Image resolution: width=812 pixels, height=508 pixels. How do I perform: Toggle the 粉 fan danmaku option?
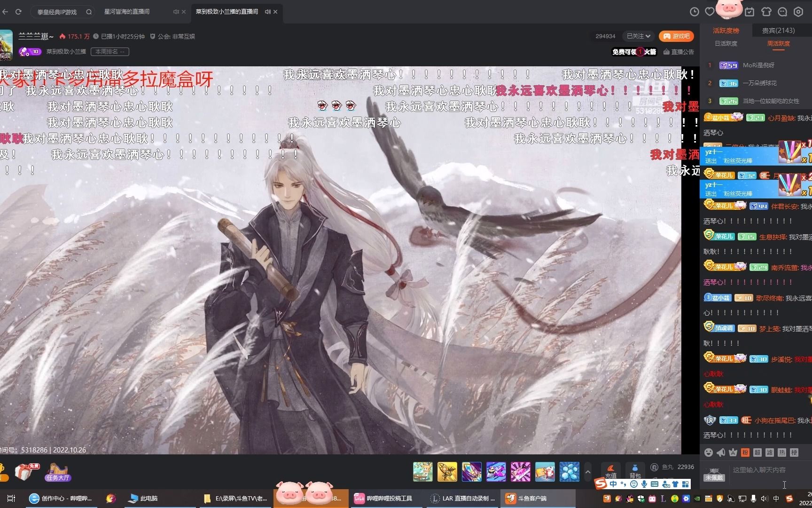click(x=745, y=452)
